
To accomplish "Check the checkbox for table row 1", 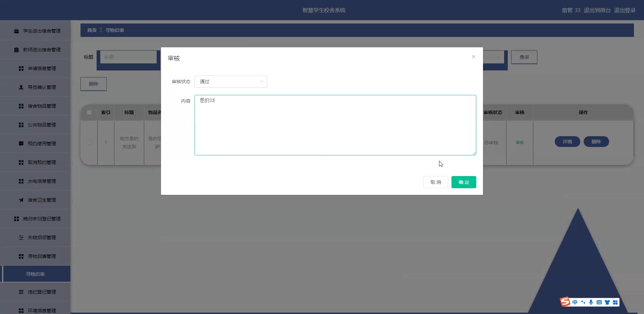I will pyautogui.click(x=89, y=143).
